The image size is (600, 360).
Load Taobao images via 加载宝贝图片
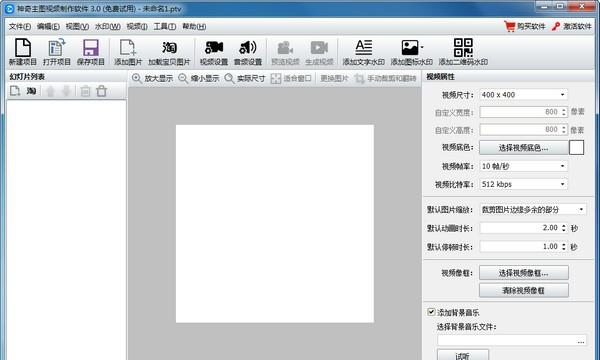pos(169,52)
